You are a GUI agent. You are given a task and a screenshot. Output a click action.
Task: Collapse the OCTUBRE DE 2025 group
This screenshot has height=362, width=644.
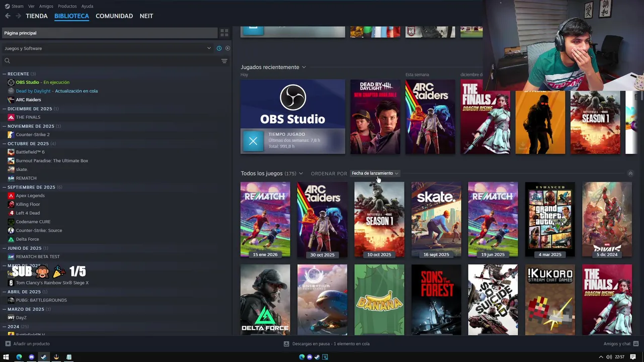point(4,143)
